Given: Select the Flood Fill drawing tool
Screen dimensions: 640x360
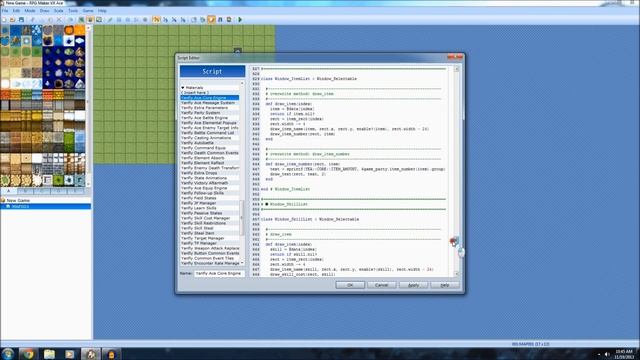Looking at the screenshot, I should [x=136, y=20].
